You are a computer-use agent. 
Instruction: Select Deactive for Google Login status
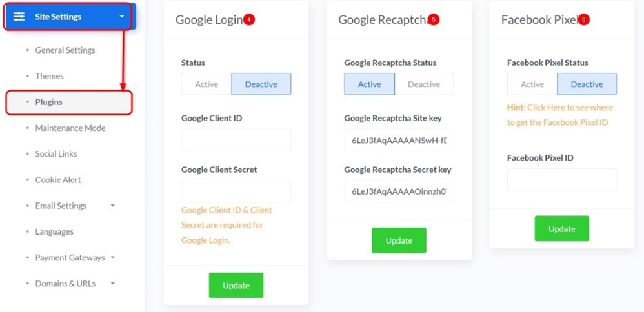tap(261, 84)
